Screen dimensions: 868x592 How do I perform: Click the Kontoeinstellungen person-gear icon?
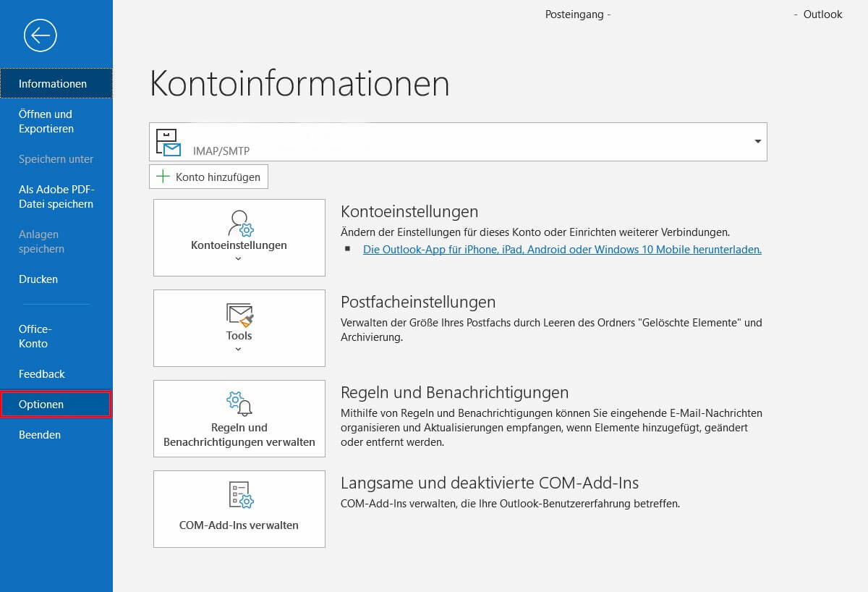point(239,223)
